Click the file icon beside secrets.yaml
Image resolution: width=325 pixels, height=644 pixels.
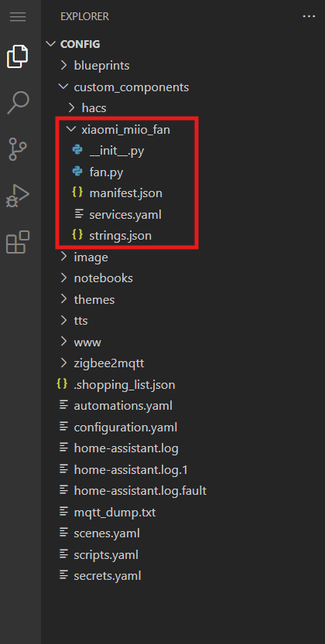(x=63, y=574)
